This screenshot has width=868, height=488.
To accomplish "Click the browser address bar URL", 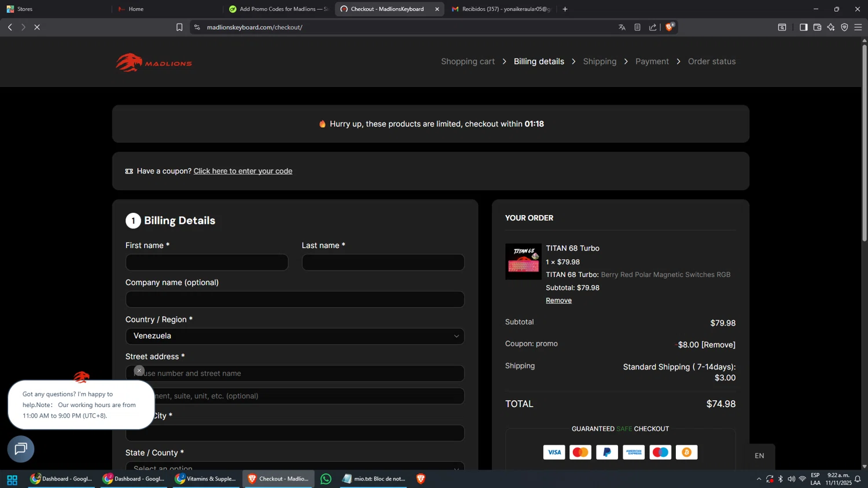I will (255, 27).
